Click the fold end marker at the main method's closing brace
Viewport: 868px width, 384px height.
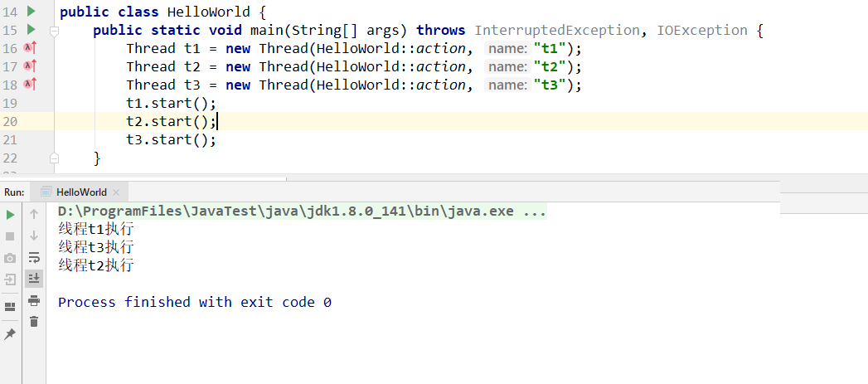[x=54, y=158]
